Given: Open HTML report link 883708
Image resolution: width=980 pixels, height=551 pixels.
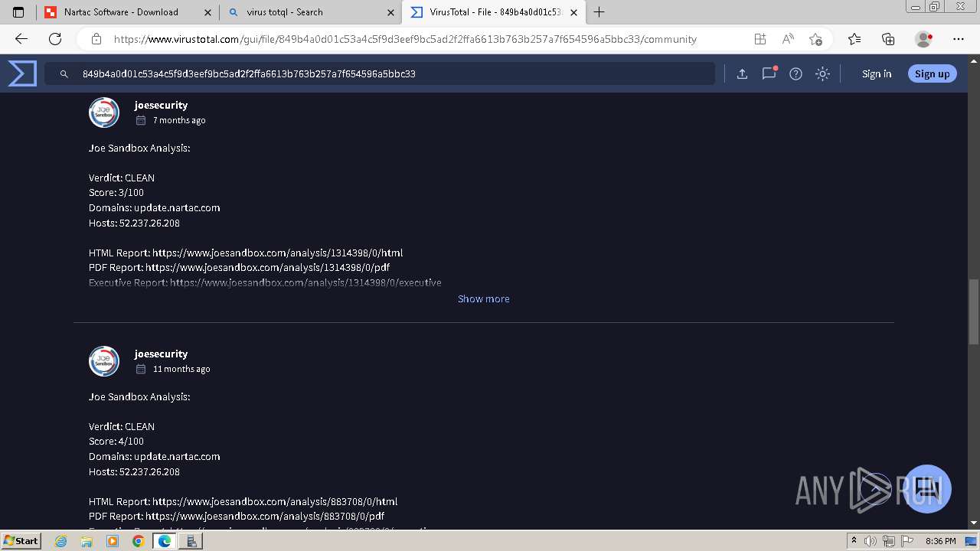Looking at the screenshot, I should (275, 501).
